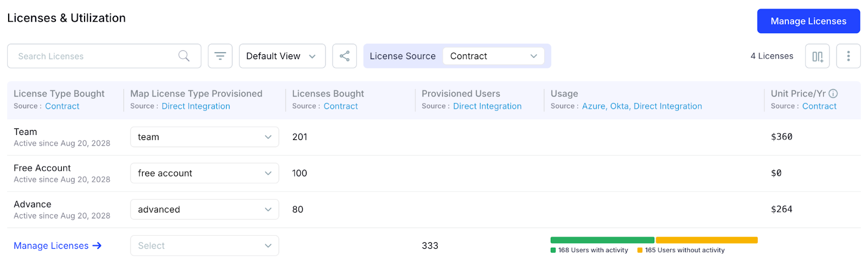Click the Direct Integration source under Provisioned Users
The height and width of the screenshot is (257, 868).
(487, 106)
